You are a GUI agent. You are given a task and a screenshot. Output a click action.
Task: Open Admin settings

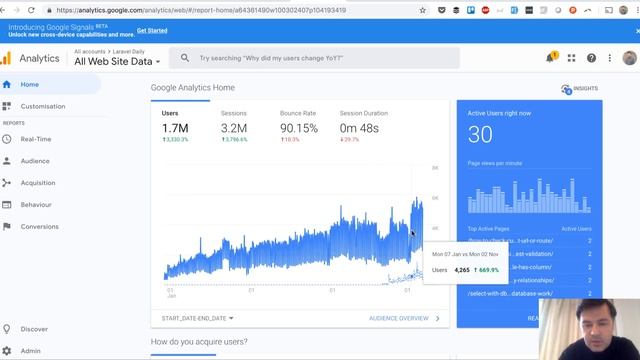click(31, 351)
